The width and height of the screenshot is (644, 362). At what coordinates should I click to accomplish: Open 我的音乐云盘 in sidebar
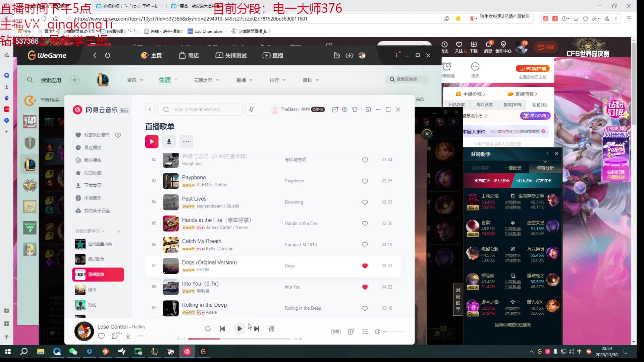(97, 210)
